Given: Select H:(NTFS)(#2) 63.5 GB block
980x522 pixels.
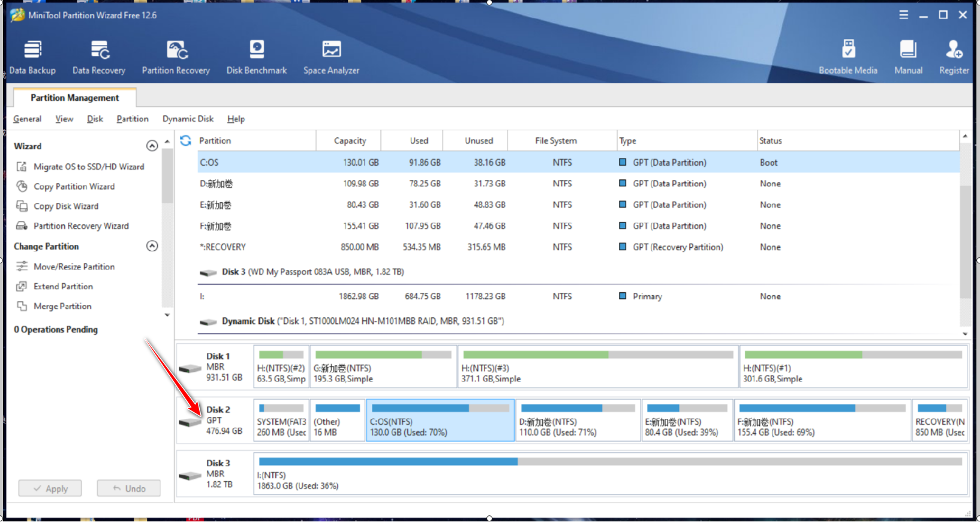Looking at the screenshot, I should [281, 367].
